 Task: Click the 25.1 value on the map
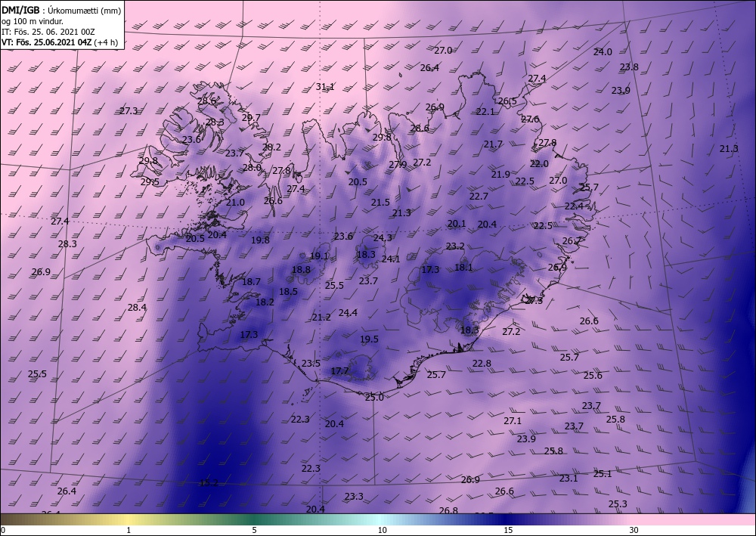pyautogui.click(x=603, y=474)
